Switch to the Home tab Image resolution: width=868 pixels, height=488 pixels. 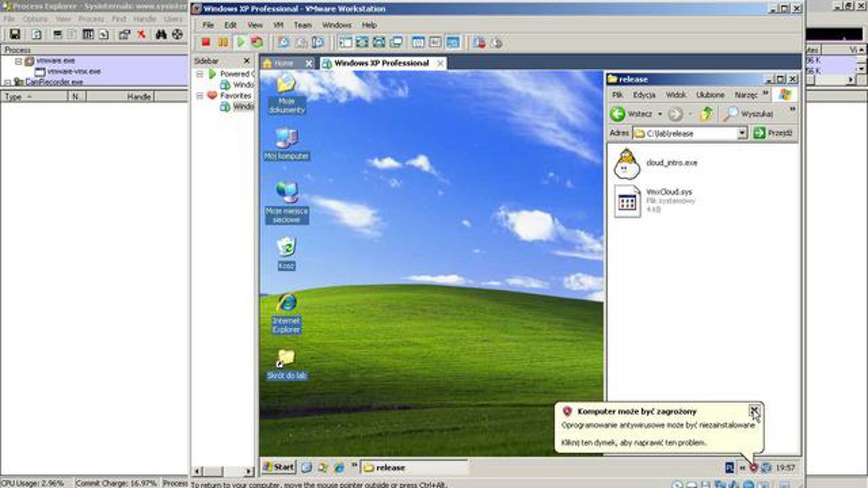[x=283, y=63]
